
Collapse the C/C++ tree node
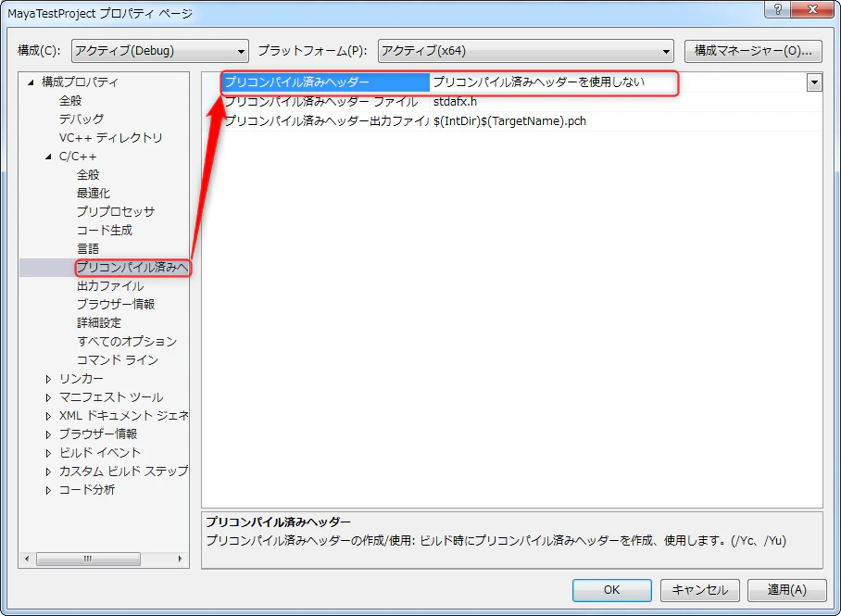(48, 157)
